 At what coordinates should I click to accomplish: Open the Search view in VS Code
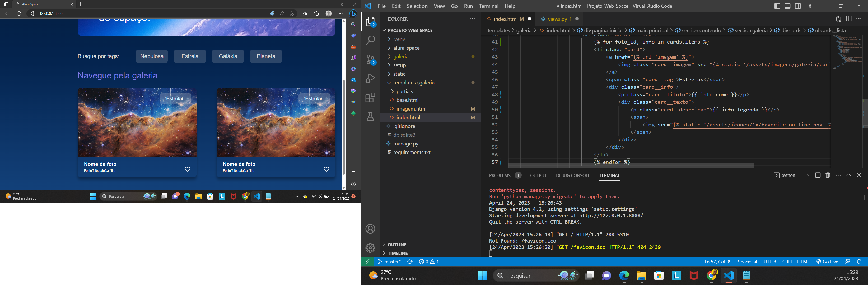tap(370, 40)
